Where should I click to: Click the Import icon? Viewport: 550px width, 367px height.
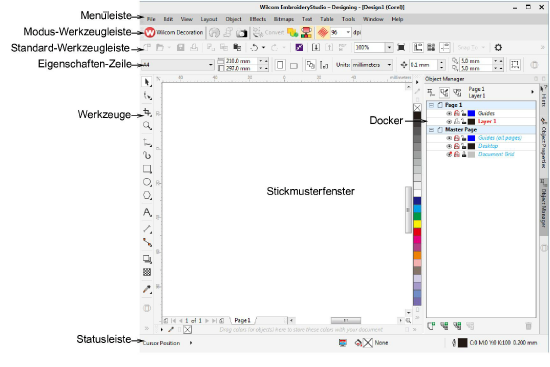[x=316, y=47]
